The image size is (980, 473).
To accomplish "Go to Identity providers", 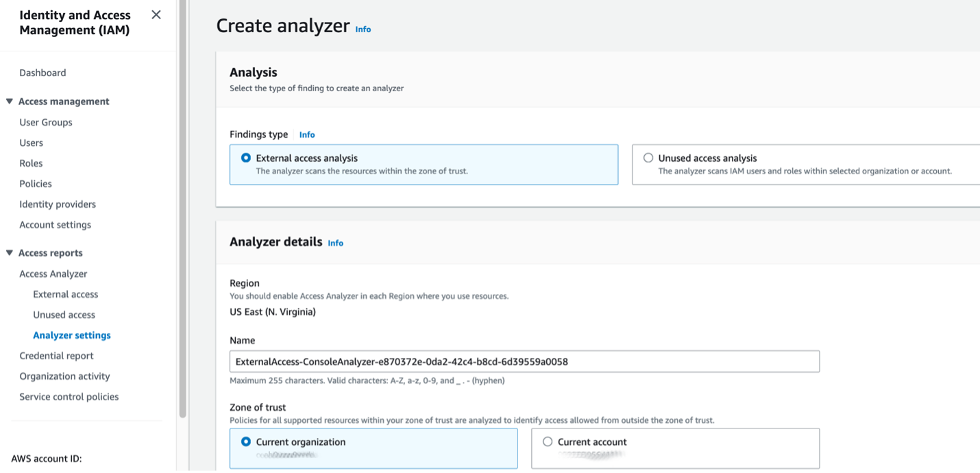I will (x=58, y=204).
